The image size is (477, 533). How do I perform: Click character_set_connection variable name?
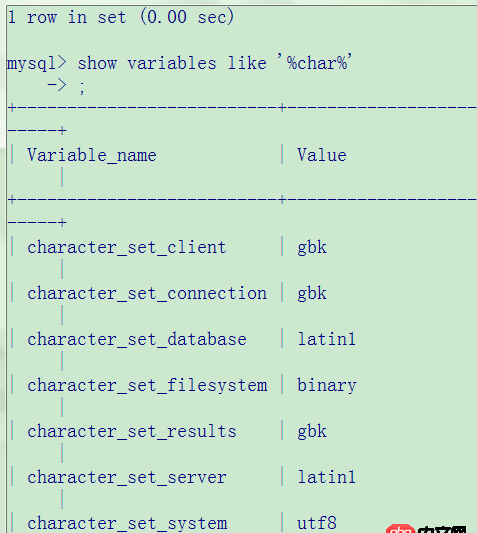click(147, 293)
